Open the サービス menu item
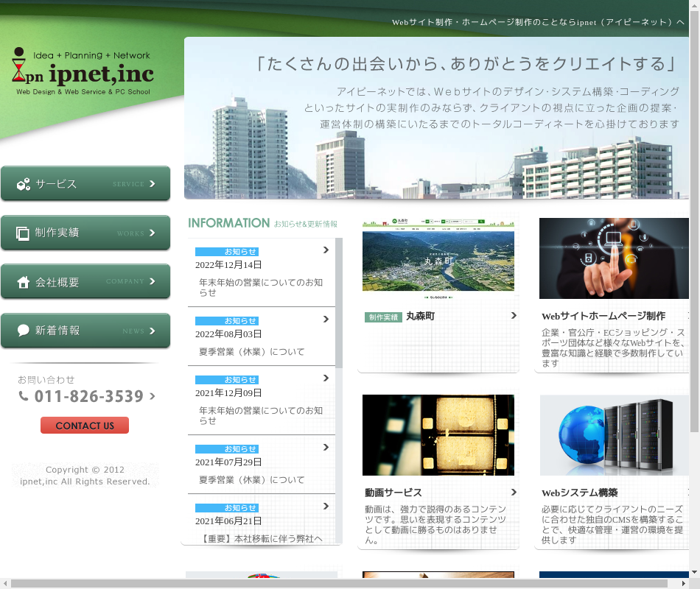Viewport: 700px width, 589px height. point(85,184)
